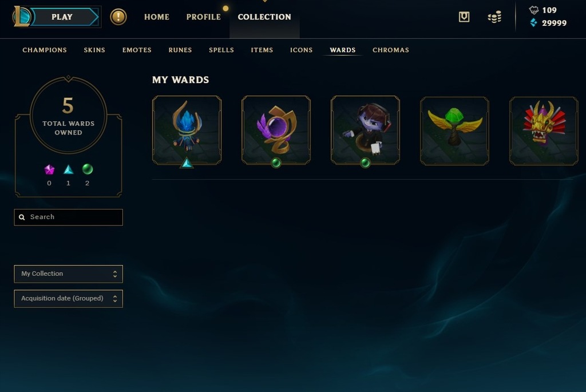Image resolution: width=586 pixels, height=392 pixels.
Task: Go to the Profile page
Action: 203,17
